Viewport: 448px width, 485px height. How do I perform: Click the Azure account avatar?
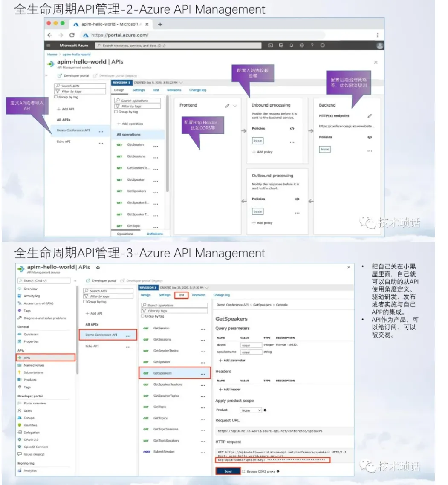pos(380,46)
